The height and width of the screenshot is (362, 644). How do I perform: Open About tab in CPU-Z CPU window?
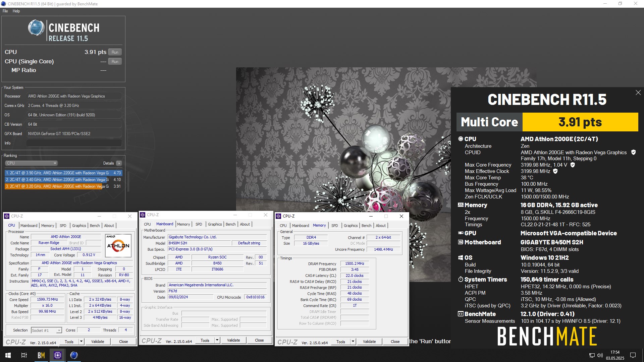(109, 226)
